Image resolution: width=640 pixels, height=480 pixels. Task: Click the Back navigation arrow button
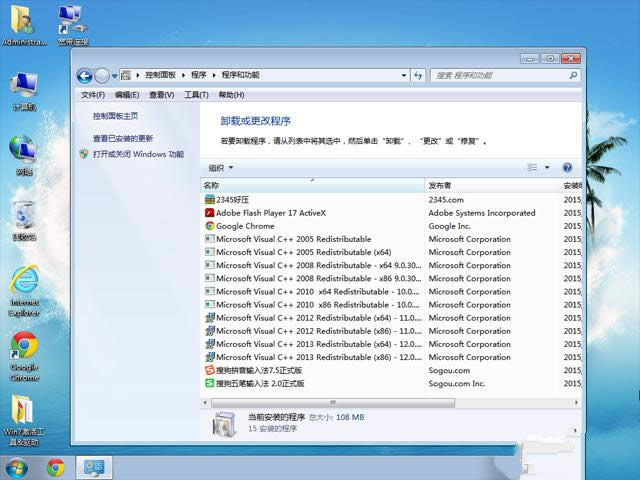[85, 75]
